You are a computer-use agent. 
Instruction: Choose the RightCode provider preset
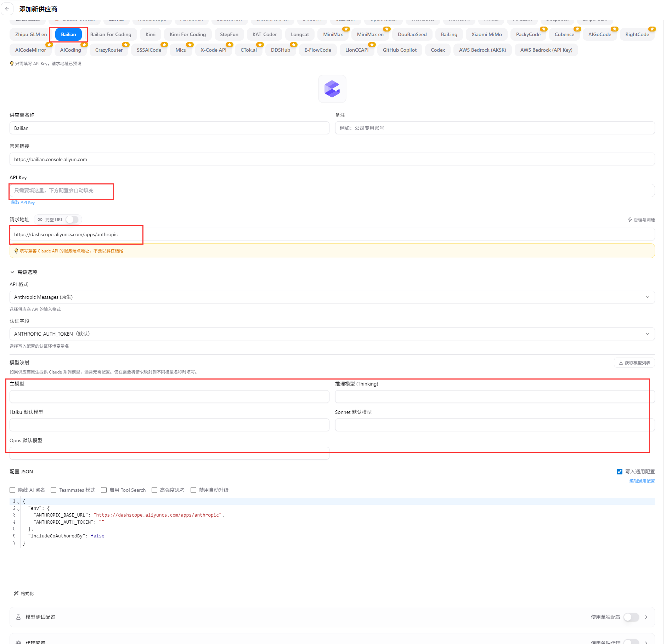pyautogui.click(x=637, y=34)
